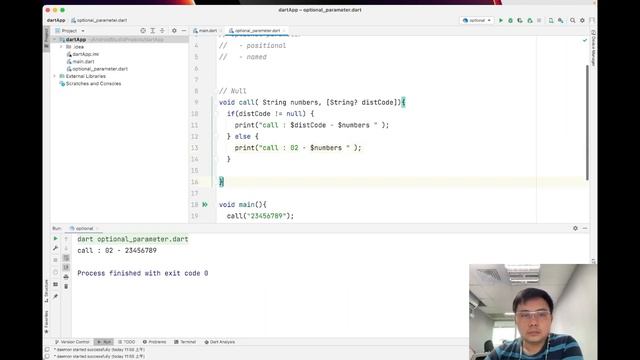The height and width of the screenshot is (360, 640).
Task: Select optional_parameter.dart in project tree
Action: pyautogui.click(x=97, y=69)
